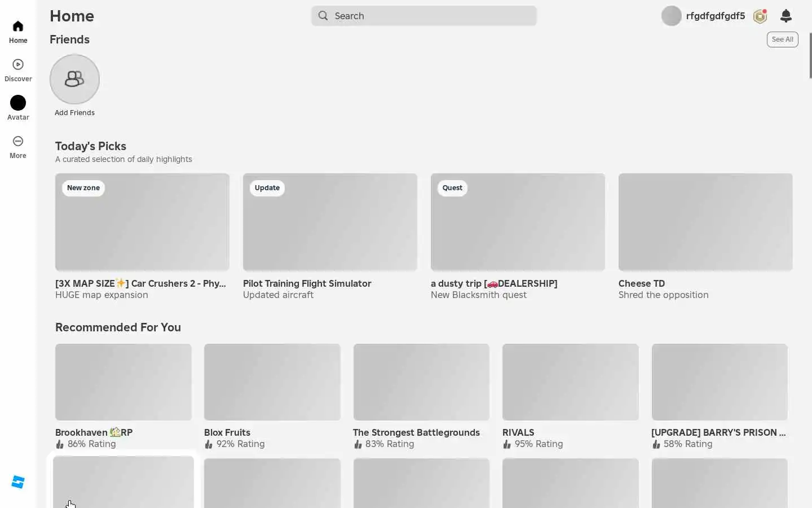Open Car Crushers 2 thumbnail
Viewport: 812px width, 508px height.
[x=142, y=222]
